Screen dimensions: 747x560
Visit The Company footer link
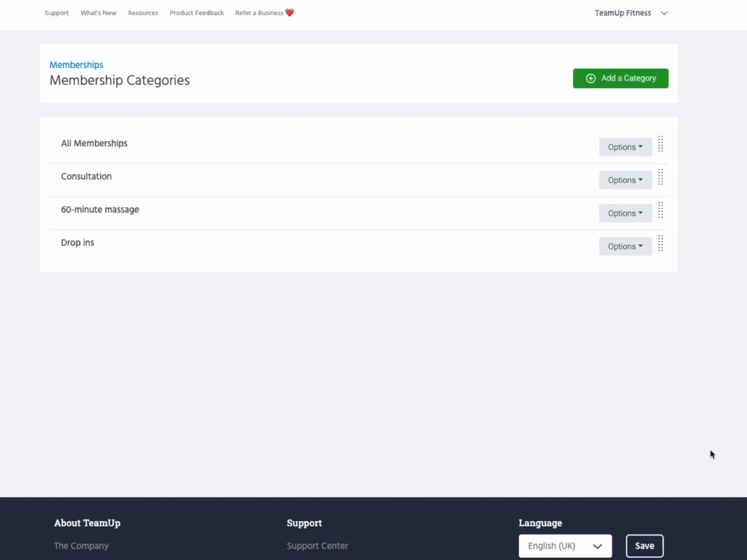coord(81,546)
